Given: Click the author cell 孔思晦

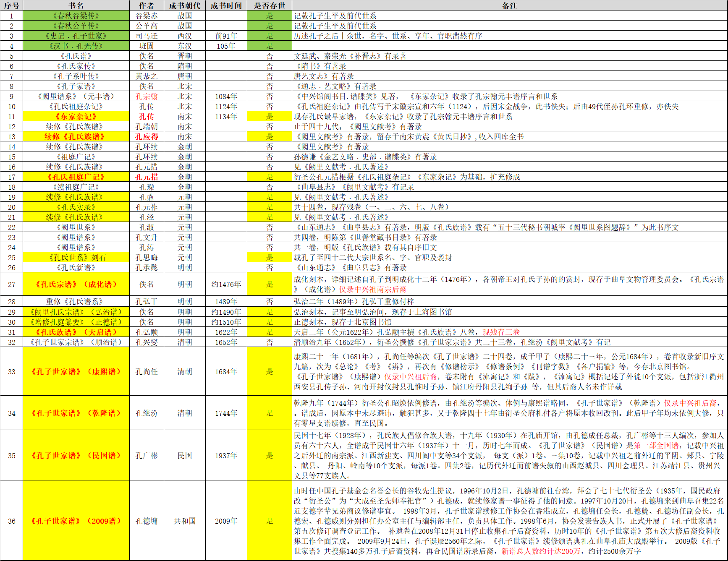Looking at the screenshot, I should 147,258.
